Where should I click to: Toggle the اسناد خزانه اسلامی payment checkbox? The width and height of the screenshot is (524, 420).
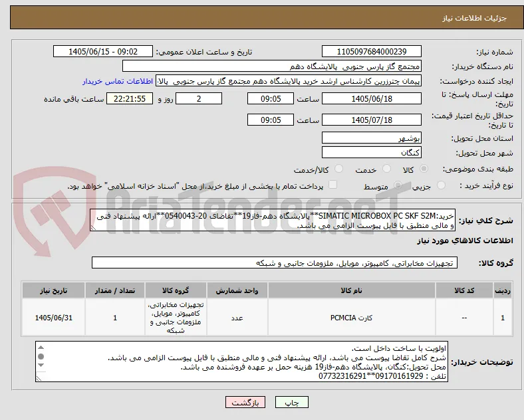tap(333, 185)
